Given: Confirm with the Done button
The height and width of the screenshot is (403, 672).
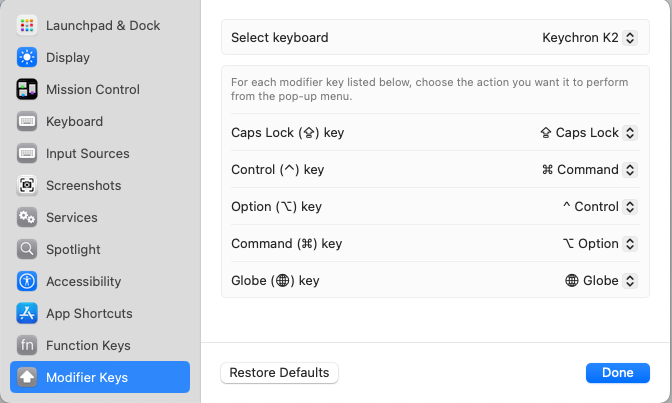Looking at the screenshot, I should click(618, 373).
